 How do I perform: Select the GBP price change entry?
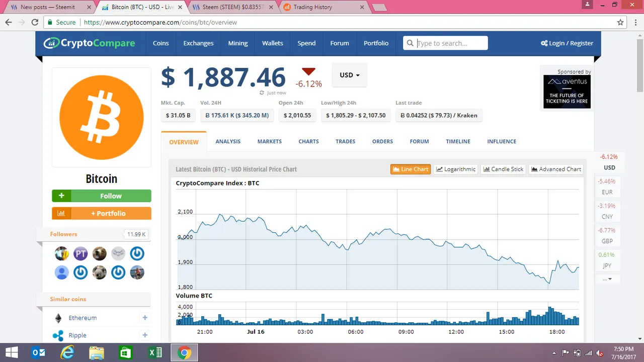point(607,236)
